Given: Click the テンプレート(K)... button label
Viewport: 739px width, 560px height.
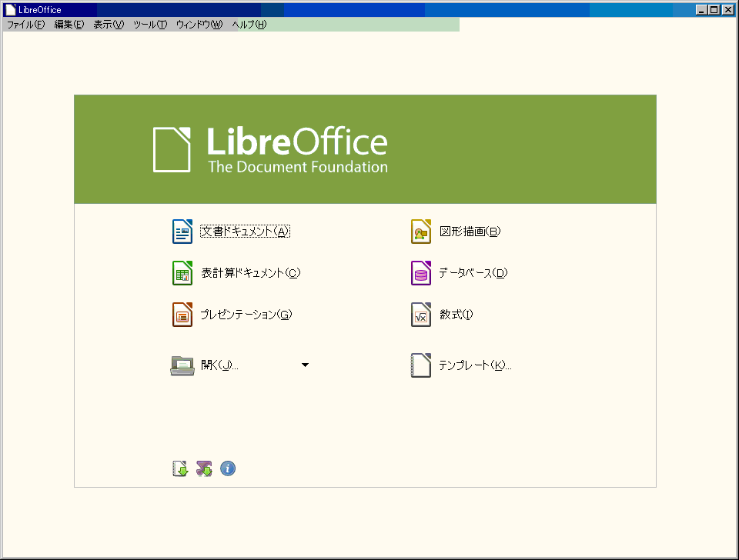Looking at the screenshot, I should point(475,365).
